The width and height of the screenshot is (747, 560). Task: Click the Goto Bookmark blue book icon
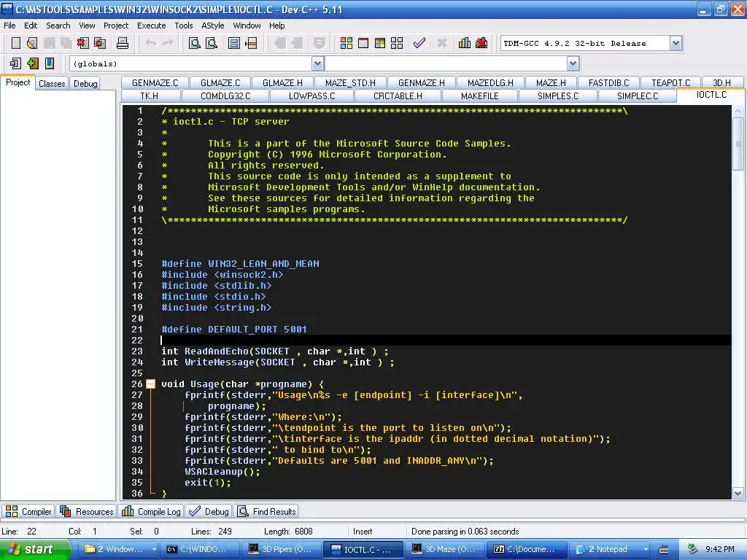(x=50, y=63)
